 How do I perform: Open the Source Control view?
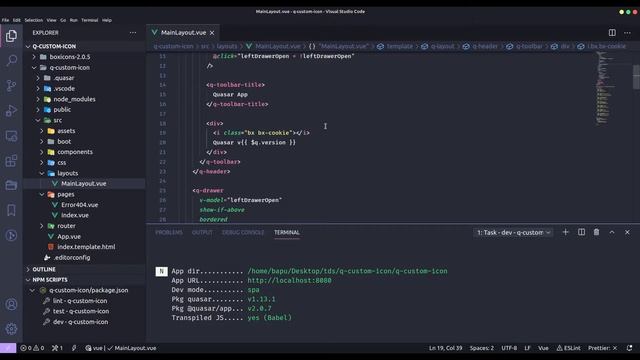pos(11,85)
